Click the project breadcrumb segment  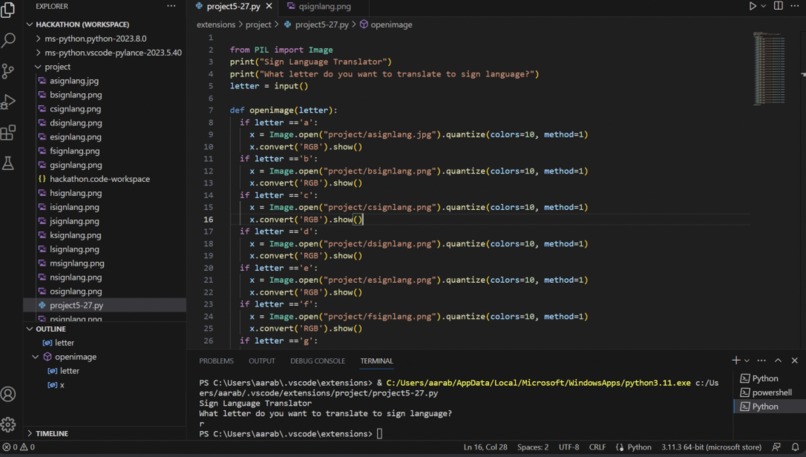click(x=258, y=25)
